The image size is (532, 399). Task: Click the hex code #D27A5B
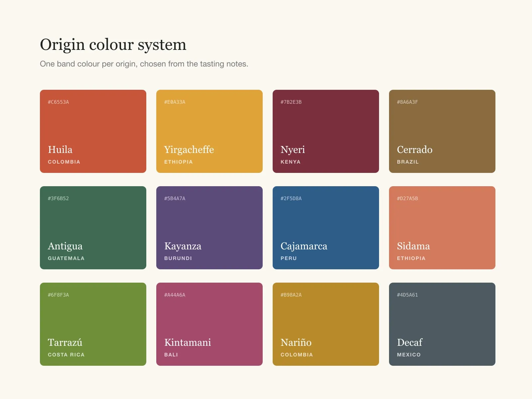coord(408,199)
